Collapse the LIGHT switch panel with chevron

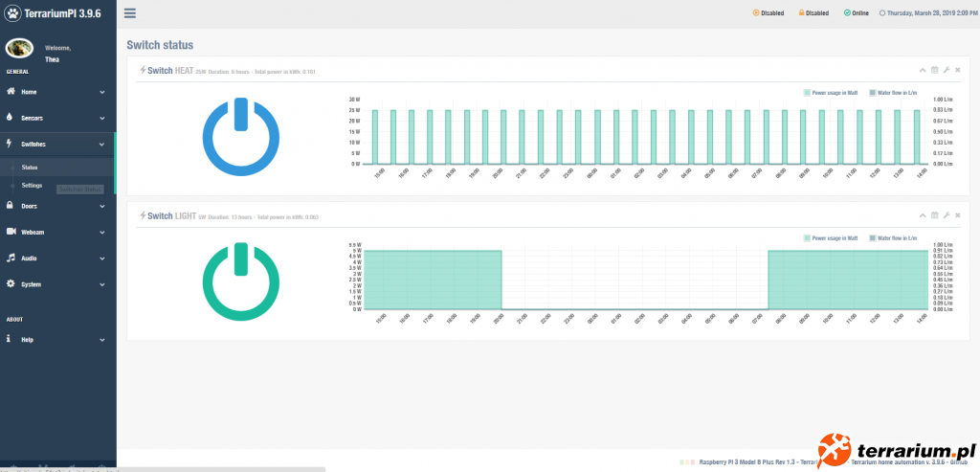924,215
